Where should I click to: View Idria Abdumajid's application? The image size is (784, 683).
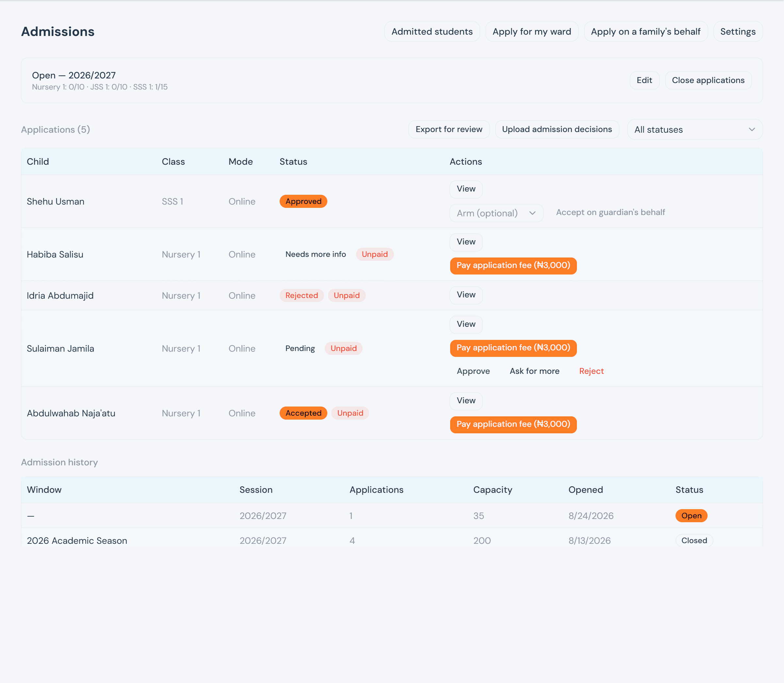[466, 295]
